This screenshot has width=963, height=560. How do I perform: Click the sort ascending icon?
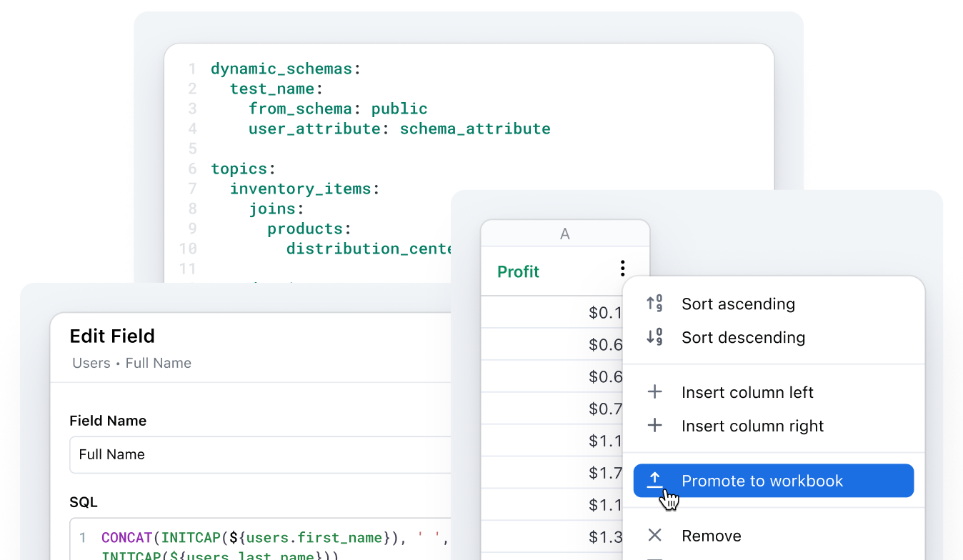click(x=654, y=303)
